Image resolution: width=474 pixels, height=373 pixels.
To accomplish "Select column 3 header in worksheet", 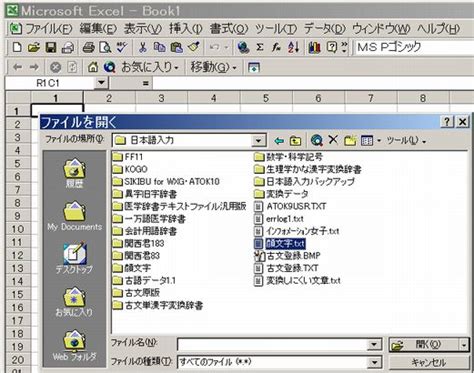I will [161, 98].
